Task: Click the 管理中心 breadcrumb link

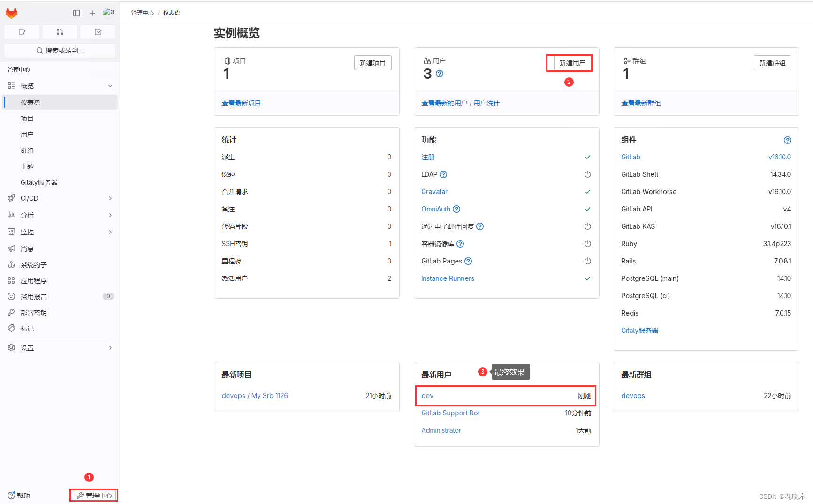Action: (x=143, y=13)
